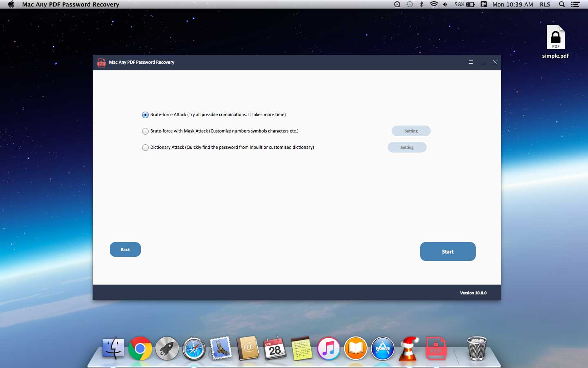Open the Apple menu

point(11,4)
